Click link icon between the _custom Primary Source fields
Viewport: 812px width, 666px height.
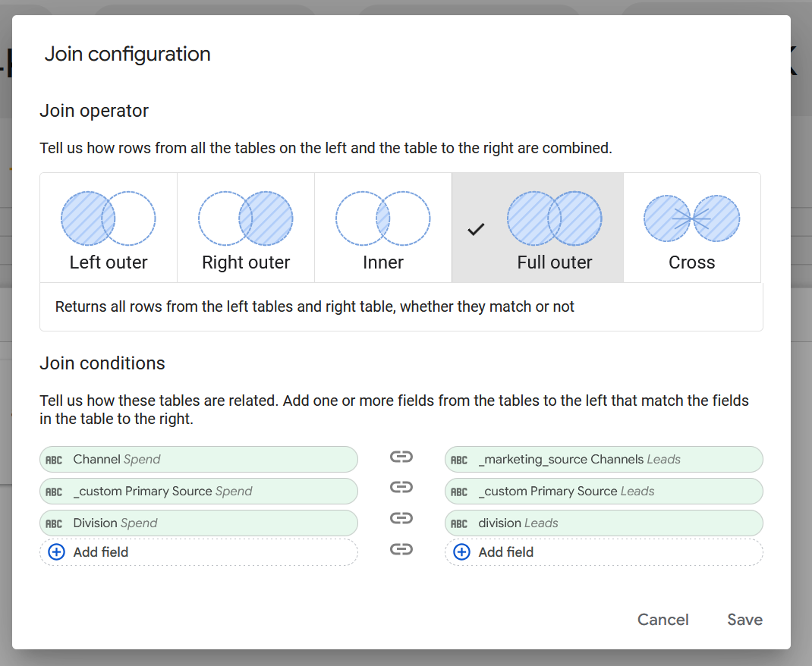point(401,487)
